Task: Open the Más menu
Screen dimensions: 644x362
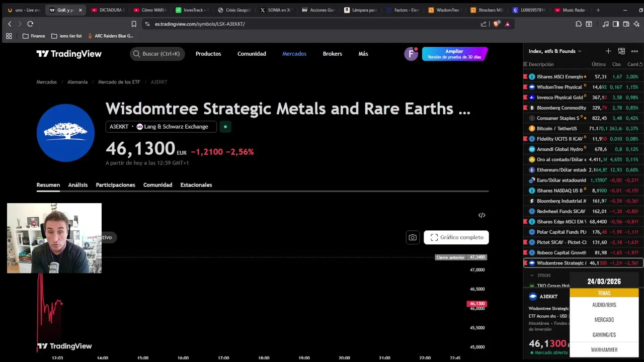Action: click(x=363, y=54)
